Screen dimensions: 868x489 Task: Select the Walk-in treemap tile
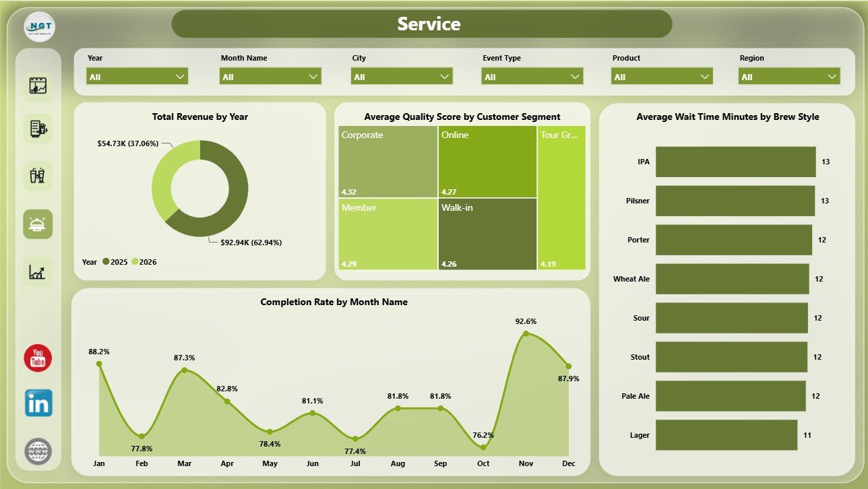click(x=487, y=234)
